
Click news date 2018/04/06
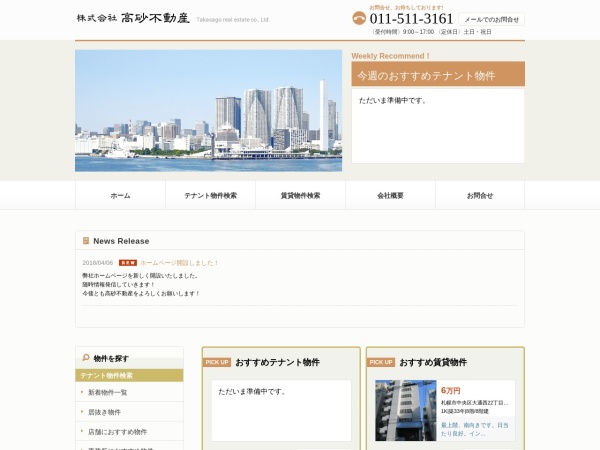click(98, 263)
